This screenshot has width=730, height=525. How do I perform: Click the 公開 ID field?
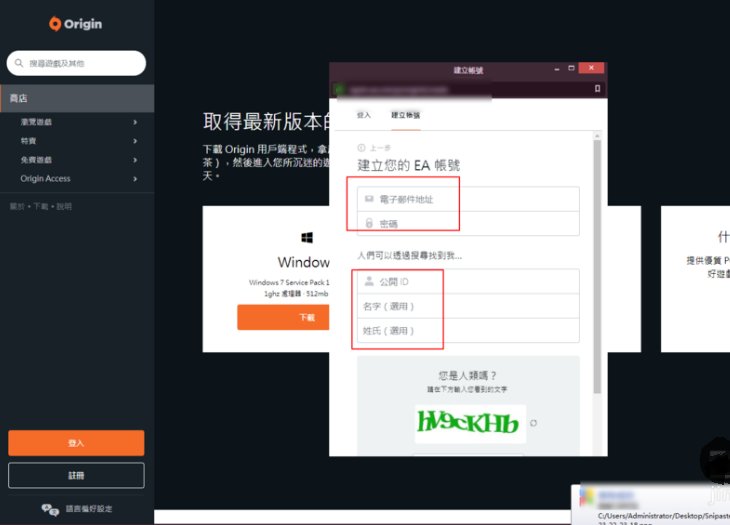point(468,281)
